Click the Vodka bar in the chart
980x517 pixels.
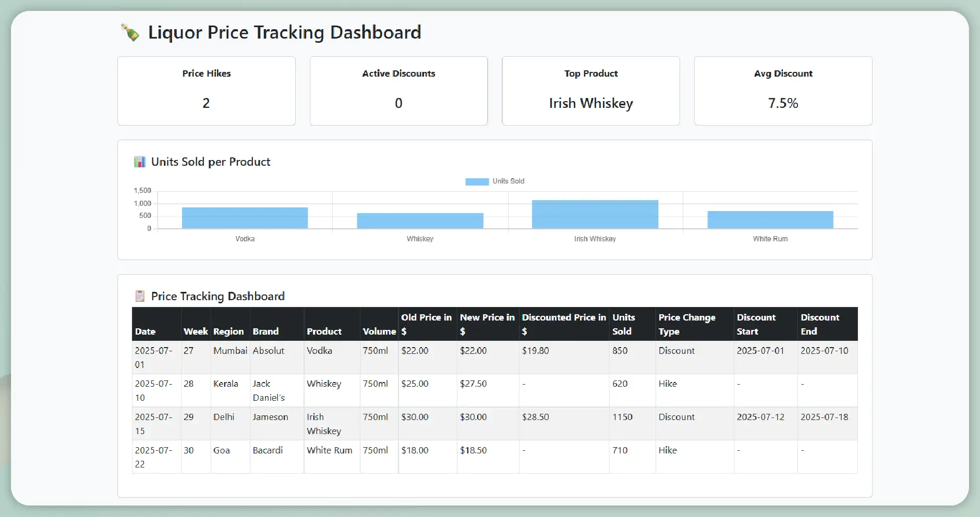(245, 218)
